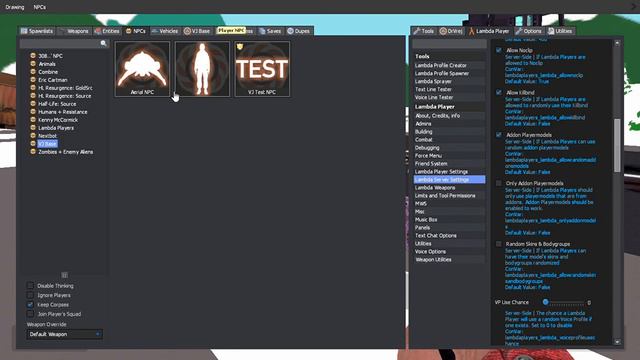
Task: Click the icon beside Lambda Players category
Action: click(33, 128)
